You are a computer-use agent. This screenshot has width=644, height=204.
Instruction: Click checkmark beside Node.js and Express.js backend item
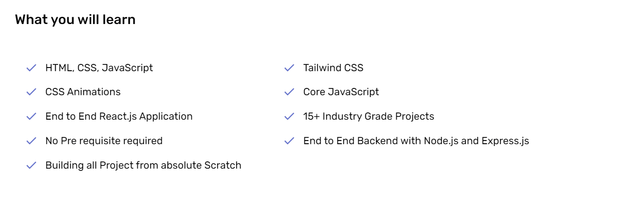(x=289, y=141)
